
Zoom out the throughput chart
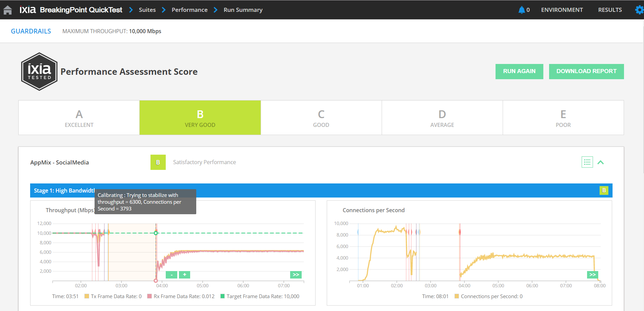pyautogui.click(x=172, y=275)
